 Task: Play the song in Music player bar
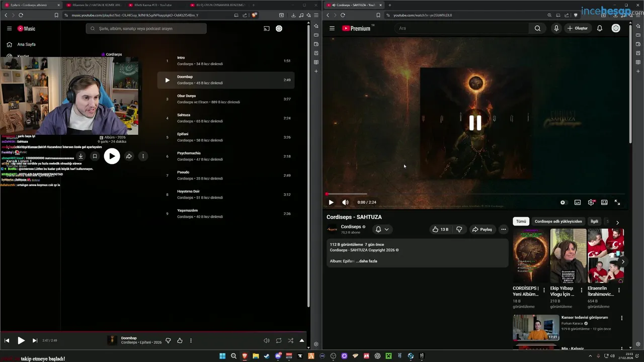pos(21,340)
